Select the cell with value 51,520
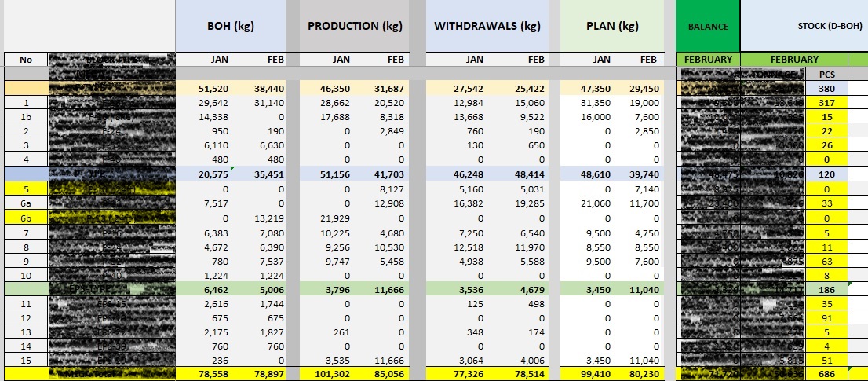The height and width of the screenshot is (381, 868). tap(213, 88)
